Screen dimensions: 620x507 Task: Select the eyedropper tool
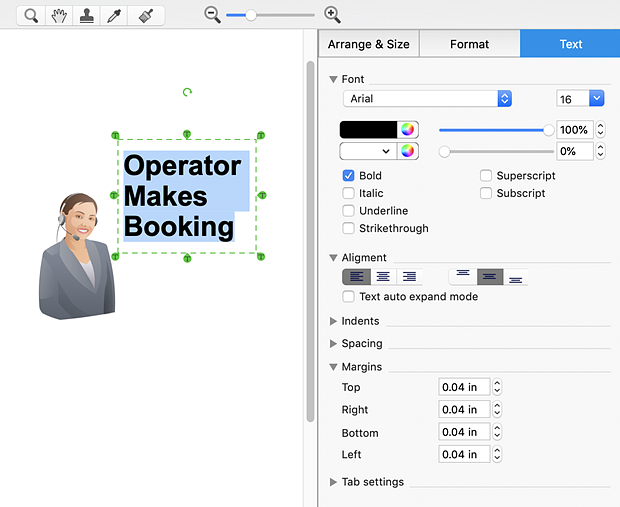click(116, 16)
